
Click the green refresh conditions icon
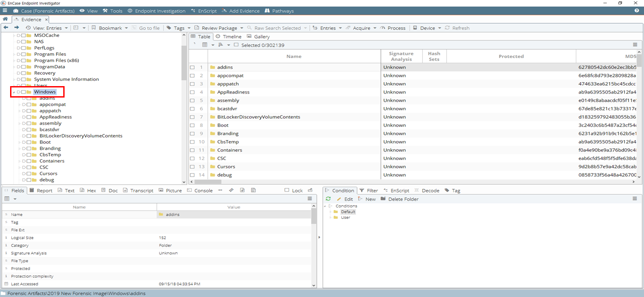point(328,199)
